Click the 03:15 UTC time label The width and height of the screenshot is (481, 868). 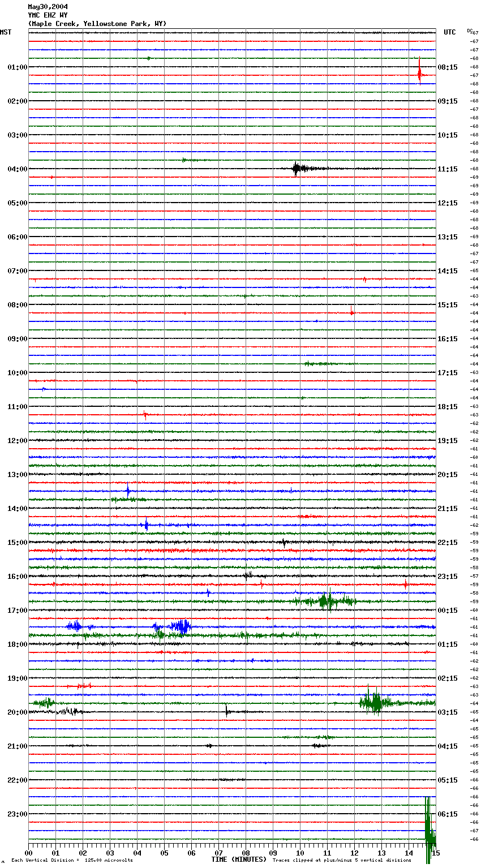click(x=448, y=712)
